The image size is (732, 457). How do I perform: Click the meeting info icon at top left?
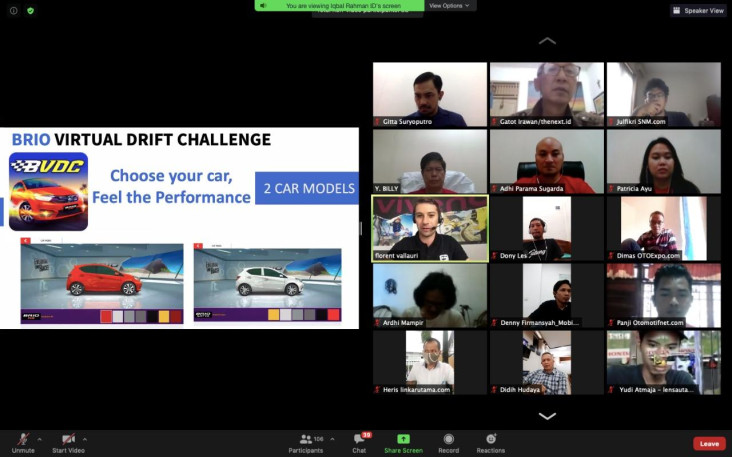click(14, 11)
